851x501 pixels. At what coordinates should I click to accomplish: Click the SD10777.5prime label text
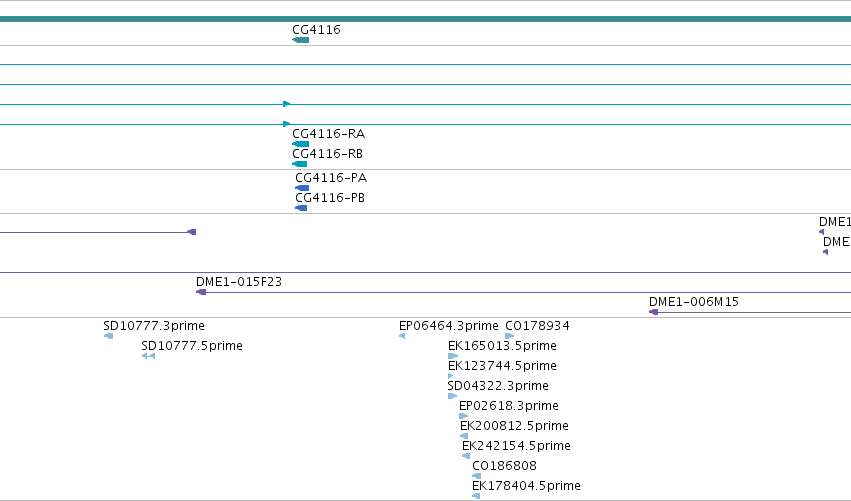(192, 346)
